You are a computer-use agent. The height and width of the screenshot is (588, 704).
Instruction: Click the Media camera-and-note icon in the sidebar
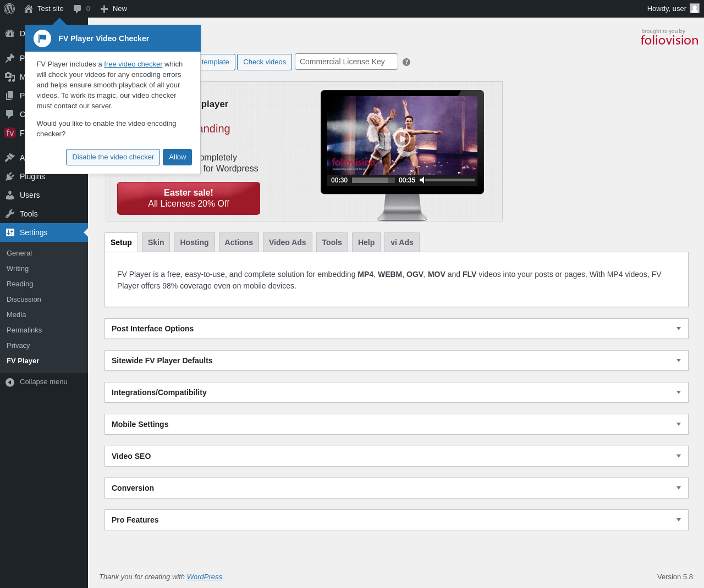point(10,77)
